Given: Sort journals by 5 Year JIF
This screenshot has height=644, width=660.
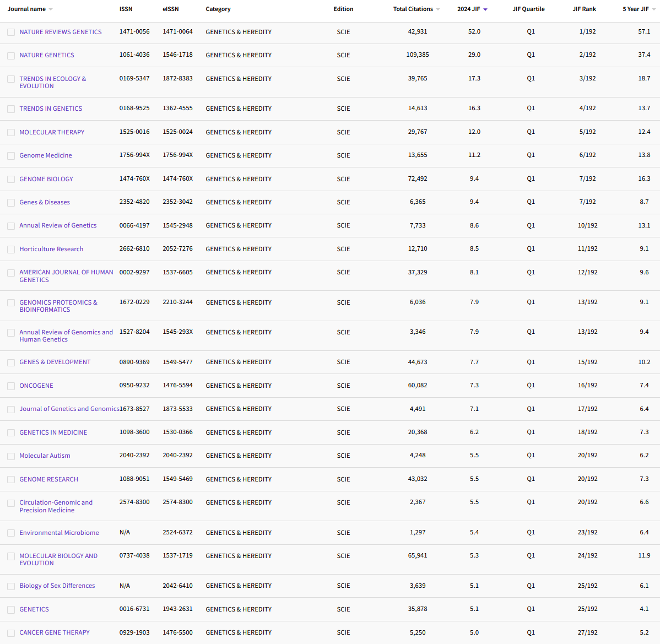Looking at the screenshot, I should point(653,9).
